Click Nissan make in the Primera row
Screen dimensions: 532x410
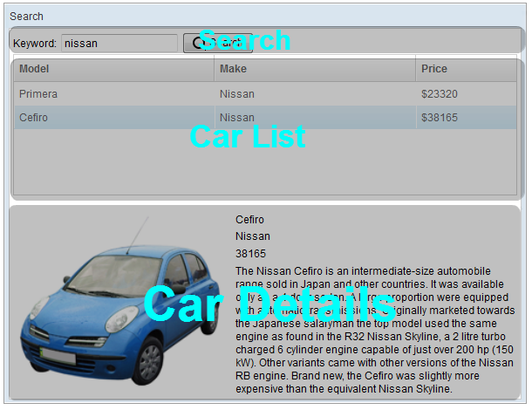tap(237, 94)
